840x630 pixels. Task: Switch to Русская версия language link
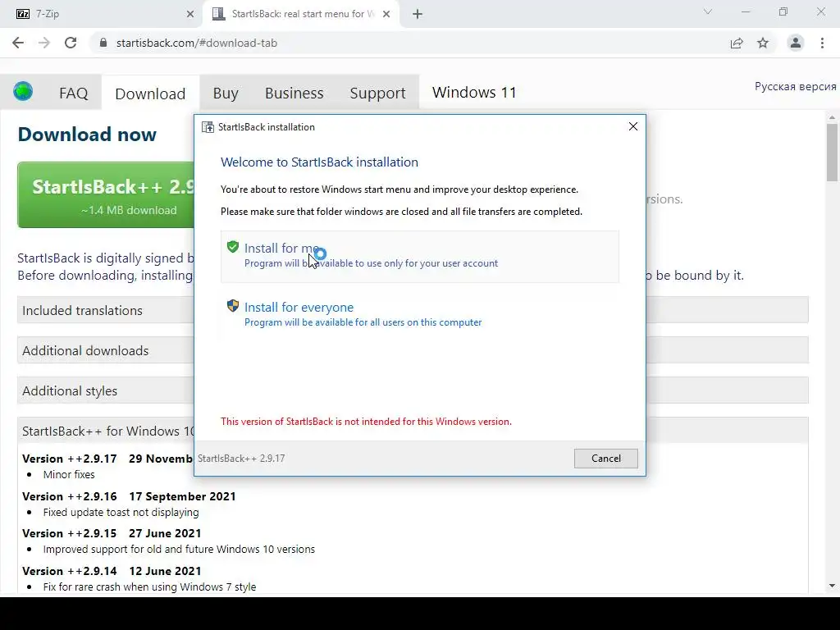tap(795, 86)
